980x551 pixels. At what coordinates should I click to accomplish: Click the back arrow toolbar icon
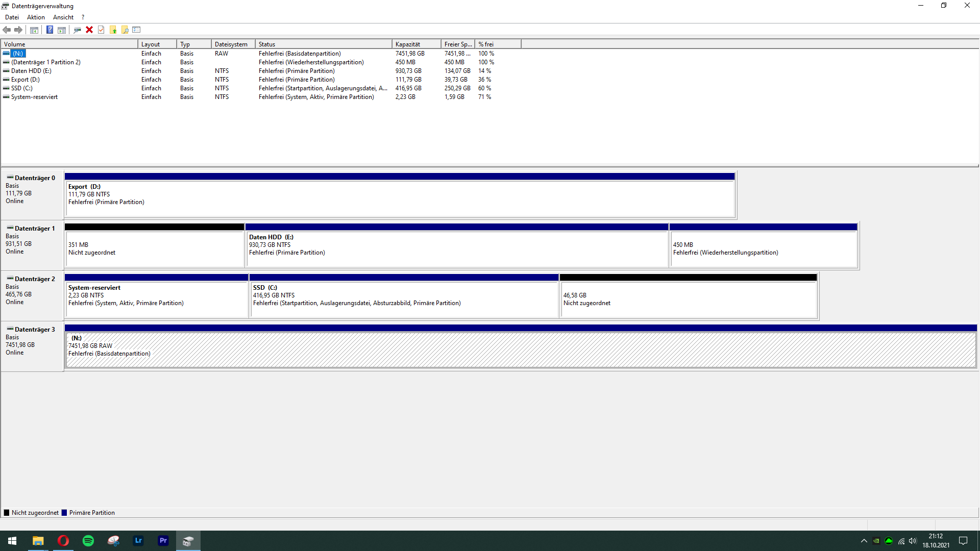pos(7,30)
